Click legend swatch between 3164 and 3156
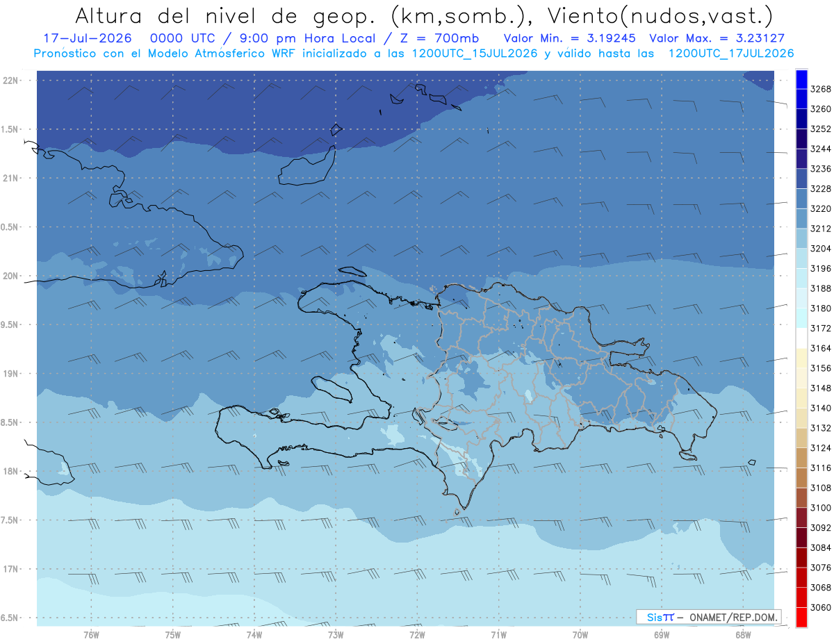This screenshot has width=834, height=644. pos(801,358)
